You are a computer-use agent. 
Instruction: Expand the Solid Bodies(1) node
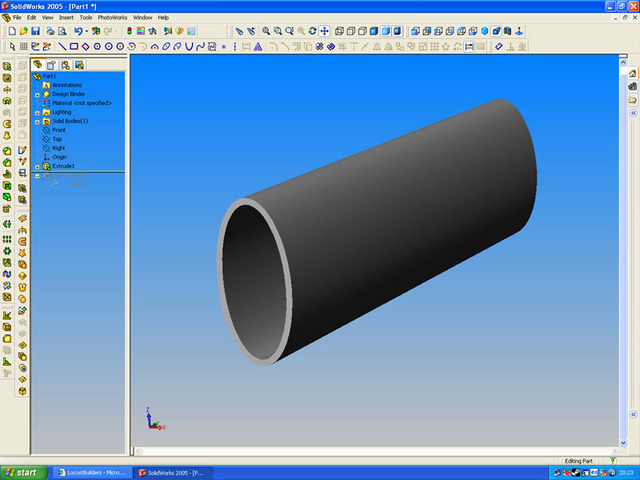(37, 122)
